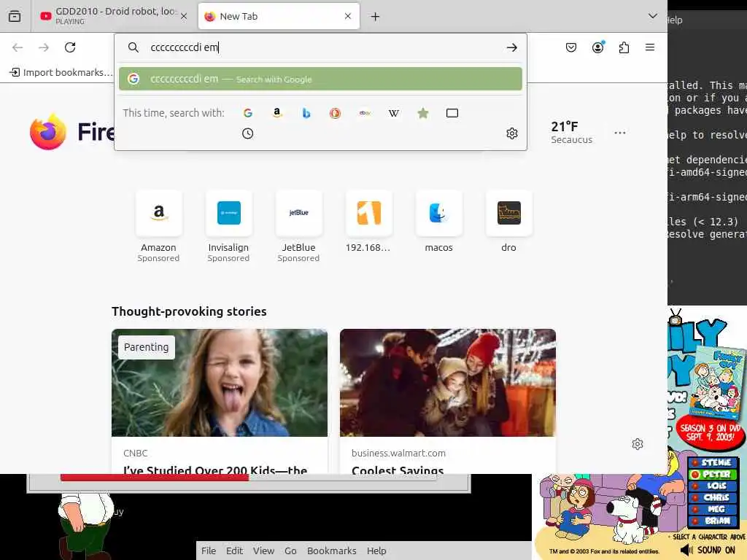The width and height of the screenshot is (747, 560).
Task: Select BRIAN character button
Action: click(x=713, y=521)
